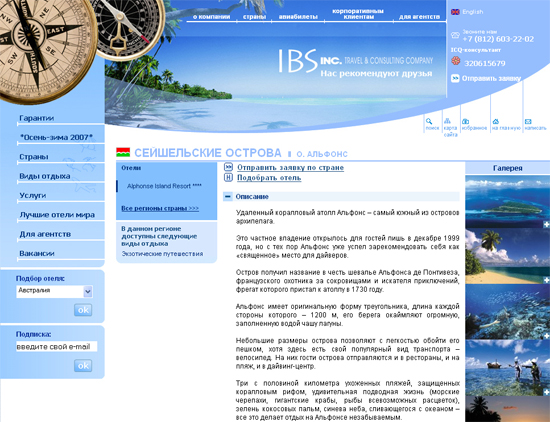Viewport: 550px width, 422px height.
Task: Open О компании top menu
Action: pos(211,17)
